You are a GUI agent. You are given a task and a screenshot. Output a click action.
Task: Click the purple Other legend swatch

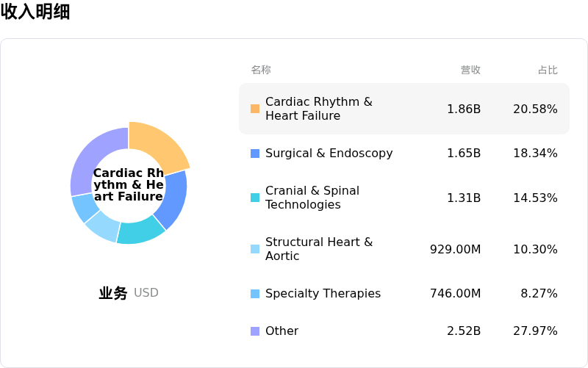255,331
